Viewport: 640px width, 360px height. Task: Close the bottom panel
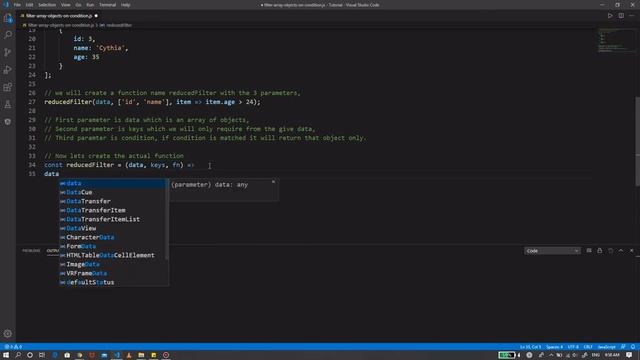click(x=631, y=251)
